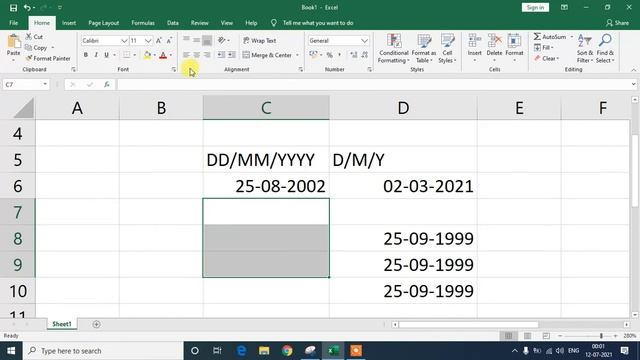This screenshot has height=360, width=640.
Task: Select the Format Painter tool
Action: coord(48,58)
